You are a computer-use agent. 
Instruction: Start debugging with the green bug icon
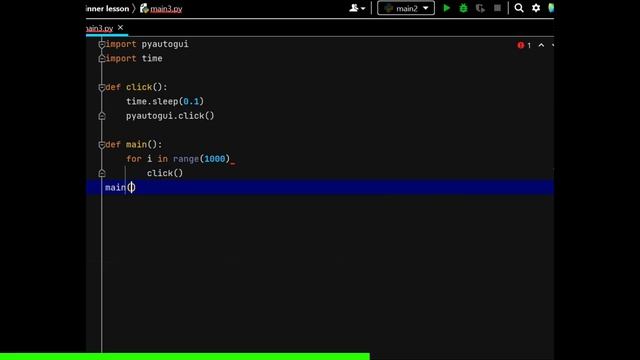pyautogui.click(x=463, y=8)
